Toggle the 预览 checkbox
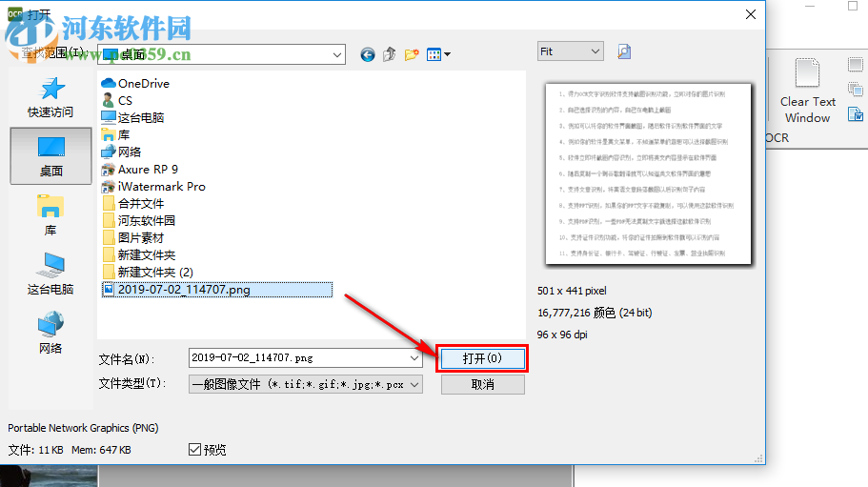Screen dimensions: 868x487 click(x=195, y=450)
